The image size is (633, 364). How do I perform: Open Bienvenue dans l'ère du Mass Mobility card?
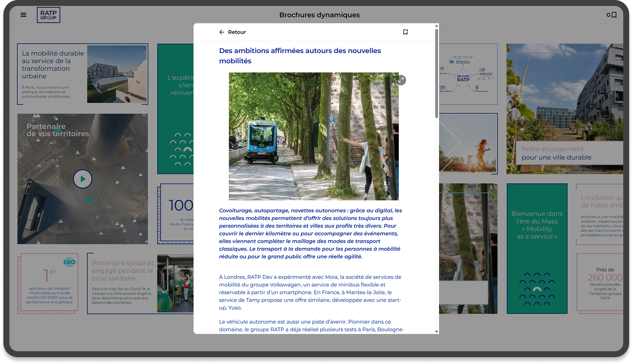pyautogui.click(x=537, y=248)
